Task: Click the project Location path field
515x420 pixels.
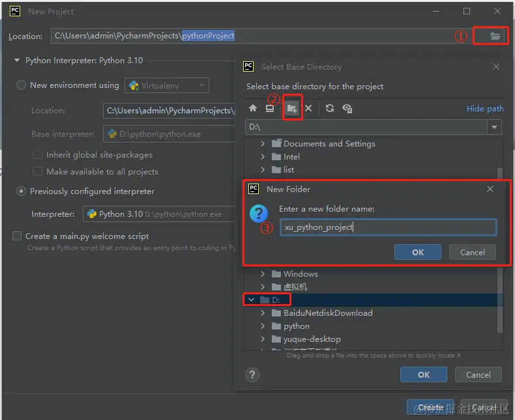Action: tap(261, 36)
